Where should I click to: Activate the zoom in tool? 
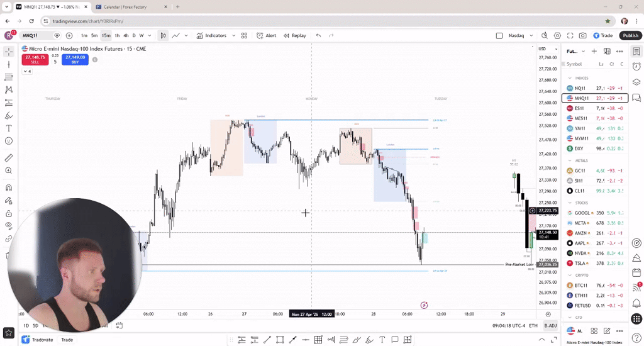point(9,170)
